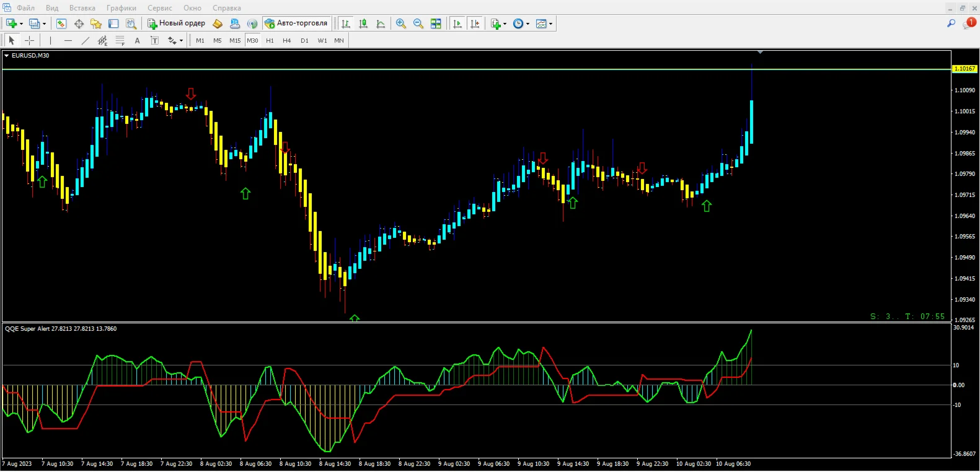
Task: Select the Equidistant Channel tool
Action: tap(102, 40)
